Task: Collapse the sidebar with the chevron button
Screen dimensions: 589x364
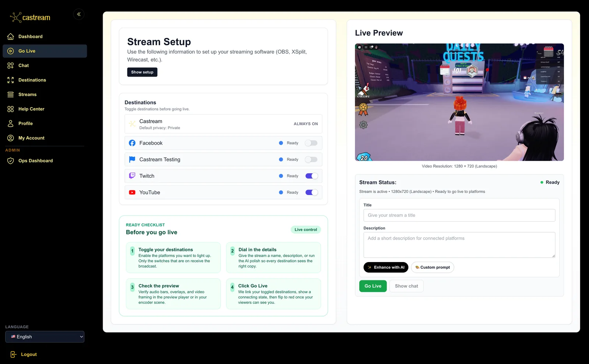Action: tap(78, 14)
